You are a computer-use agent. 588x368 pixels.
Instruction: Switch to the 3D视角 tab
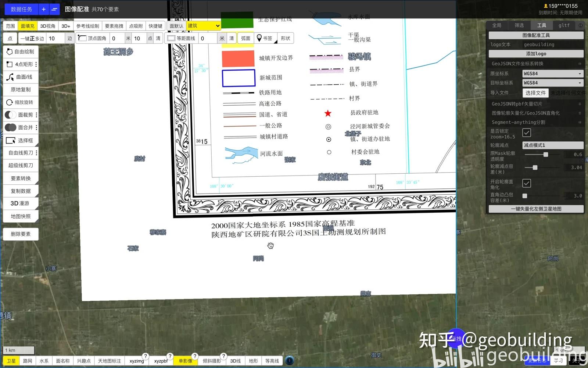click(48, 26)
